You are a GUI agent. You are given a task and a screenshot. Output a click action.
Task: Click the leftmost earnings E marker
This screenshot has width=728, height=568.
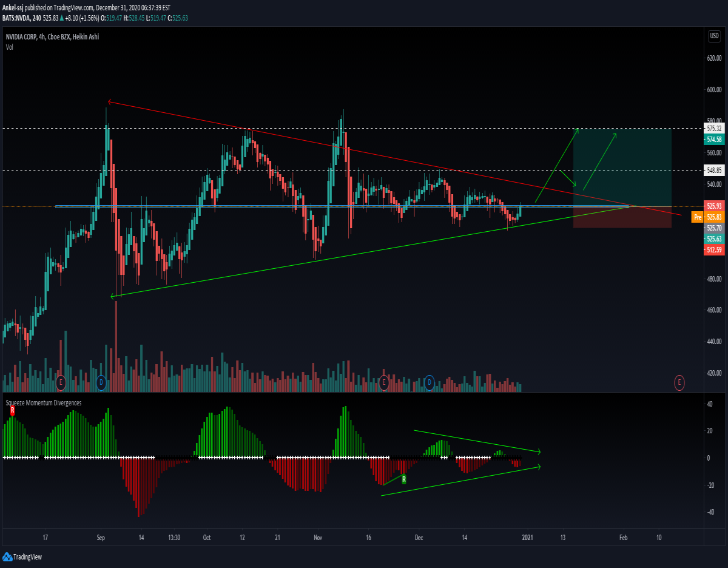[60, 382]
